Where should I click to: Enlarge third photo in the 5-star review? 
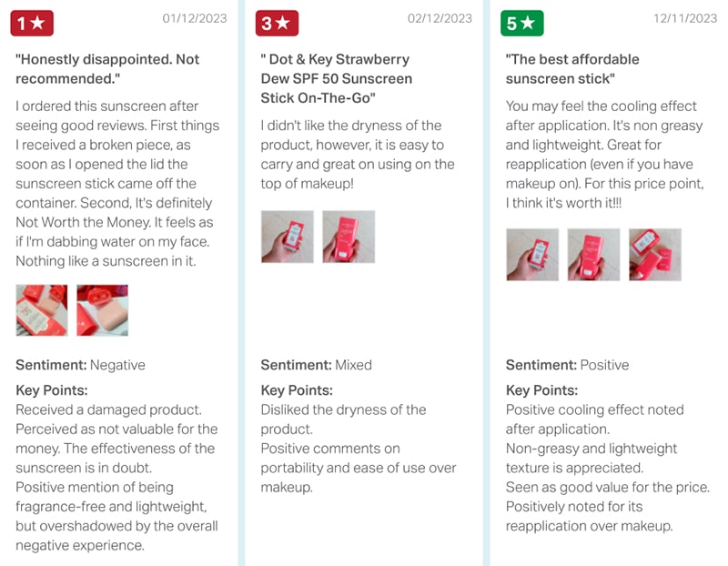[x=655, y=254]
